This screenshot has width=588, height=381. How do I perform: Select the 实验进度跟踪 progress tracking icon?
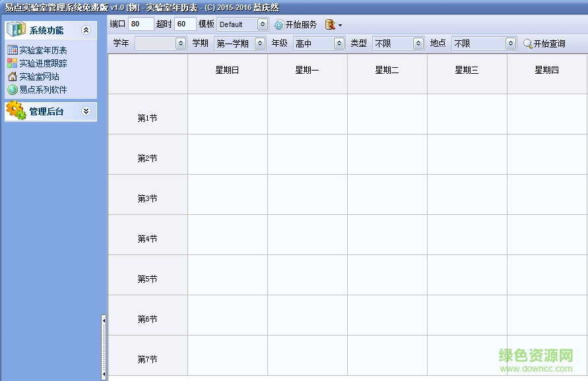pyautogui.click(x=14, y=61)
